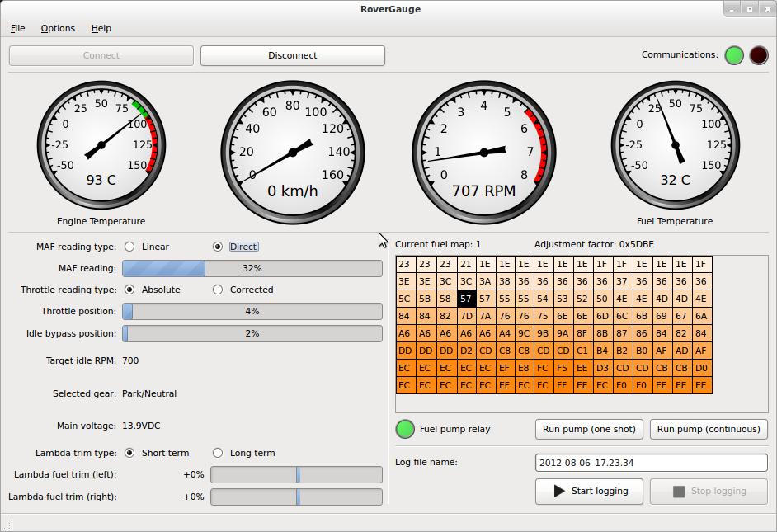Click the green Communications indicator light
Viewport: 777px width, 532px height.
tap(734, 55)
